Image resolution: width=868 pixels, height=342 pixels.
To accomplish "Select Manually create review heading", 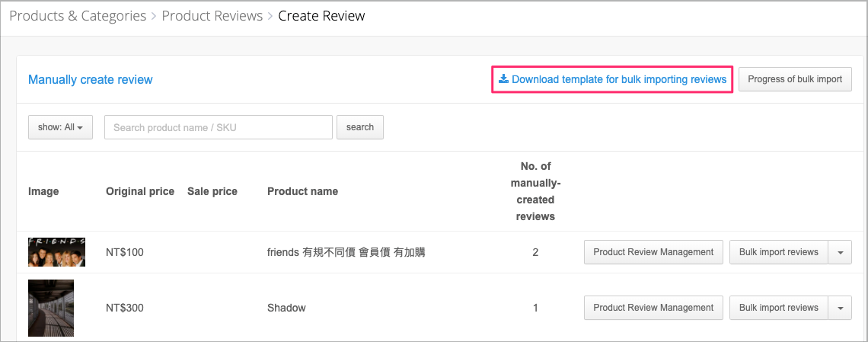I will pyautogui.click(x=91, y=80).
